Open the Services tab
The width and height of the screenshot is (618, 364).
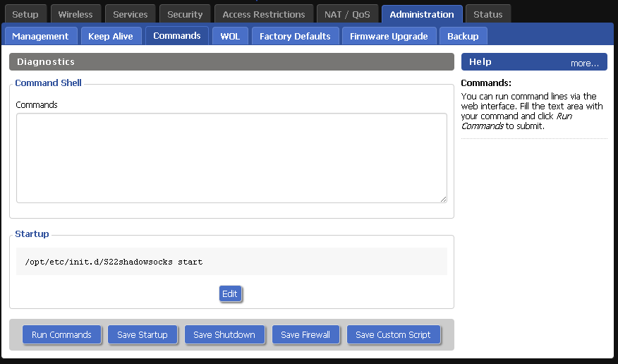pyautogui.click(x=131, y=14)
